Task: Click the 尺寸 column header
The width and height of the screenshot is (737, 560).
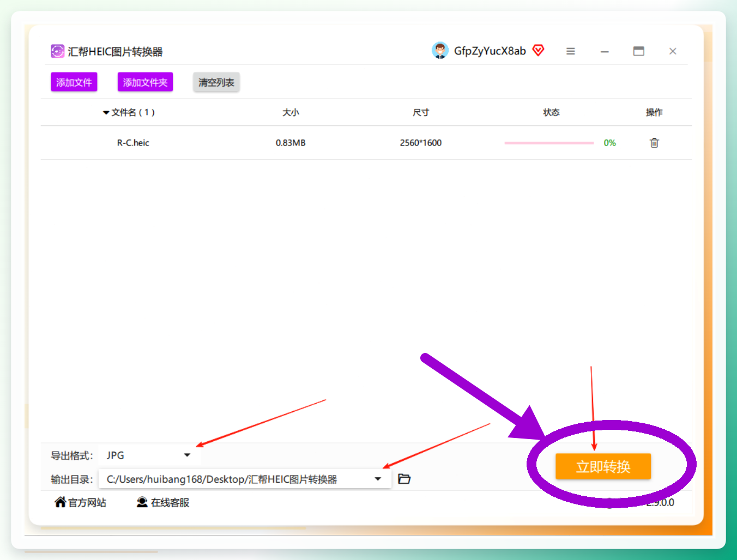Action: click(x=421, y=112)
